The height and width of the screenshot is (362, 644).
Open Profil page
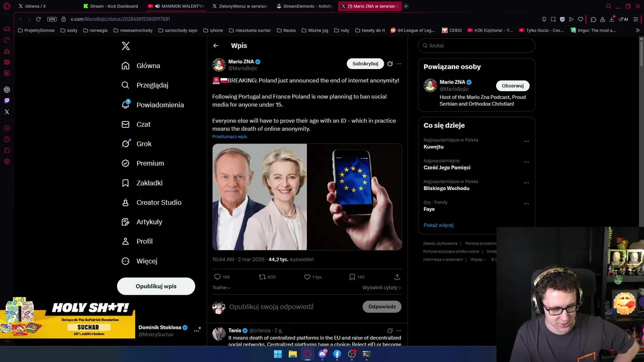click(137, 241)
